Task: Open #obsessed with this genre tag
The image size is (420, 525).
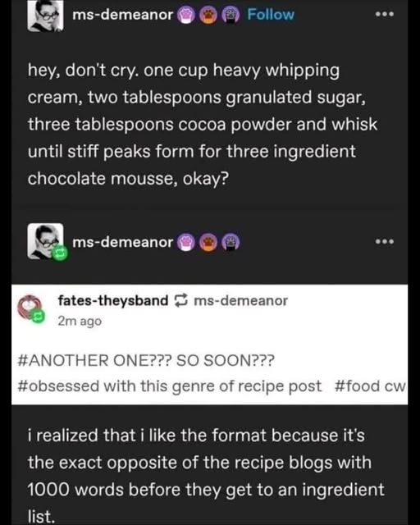Action: click(169, 386)
